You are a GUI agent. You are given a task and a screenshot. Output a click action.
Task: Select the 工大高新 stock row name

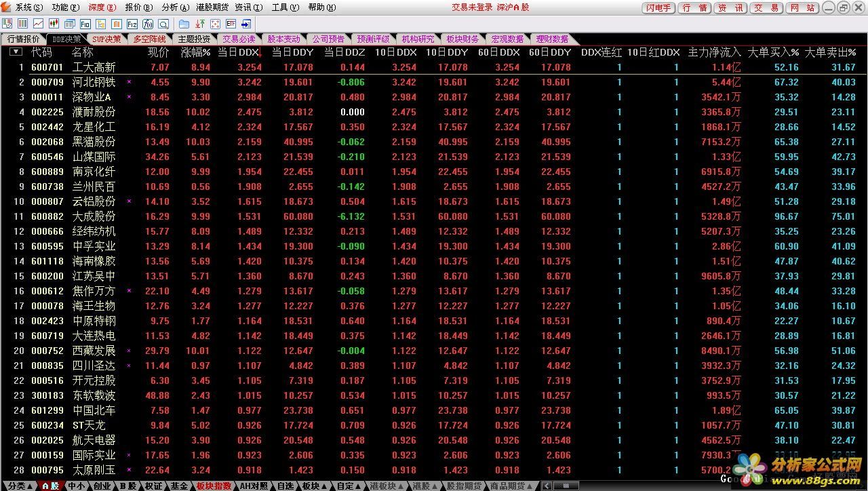tap(94, 67)
